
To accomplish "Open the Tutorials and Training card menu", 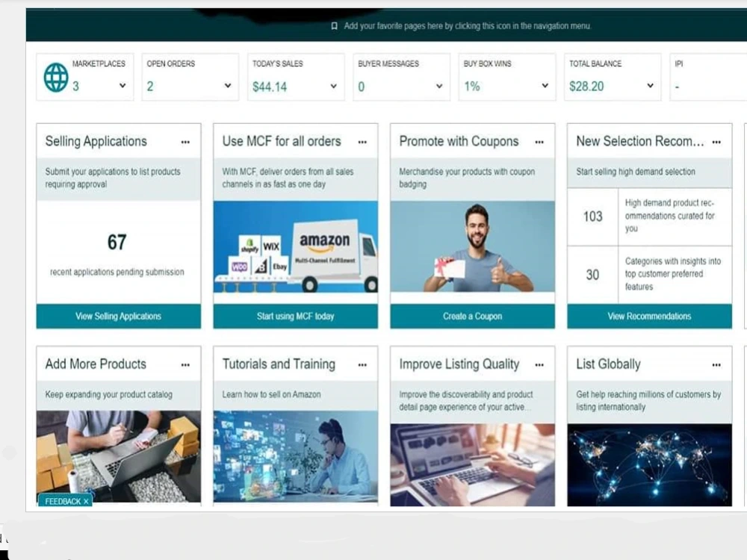I will coord(362,365).
